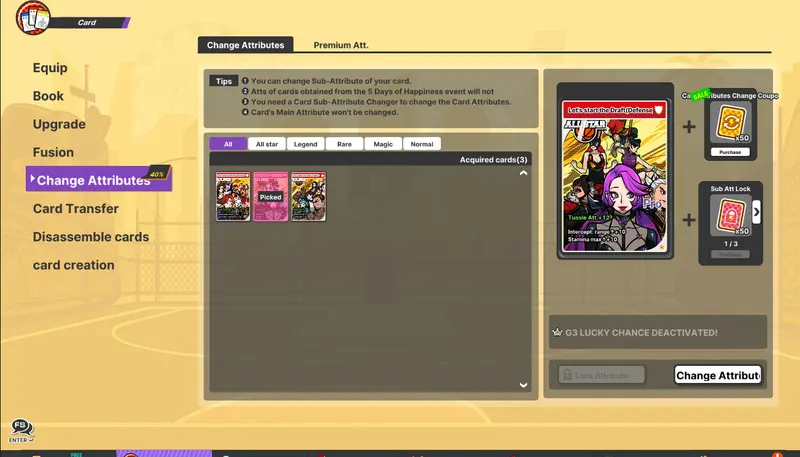Screen dimensions: 800x457
Task: Go to the next Sub Att Lock arrow
Action: coord(757,211)
